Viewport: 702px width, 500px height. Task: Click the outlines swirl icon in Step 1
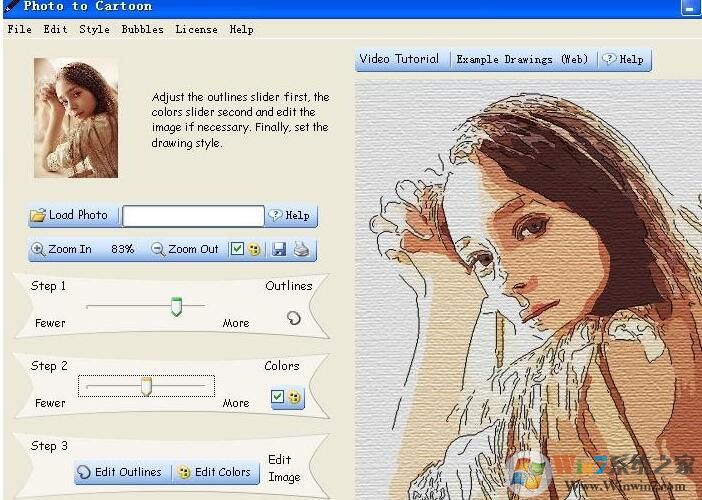(294, 318)
